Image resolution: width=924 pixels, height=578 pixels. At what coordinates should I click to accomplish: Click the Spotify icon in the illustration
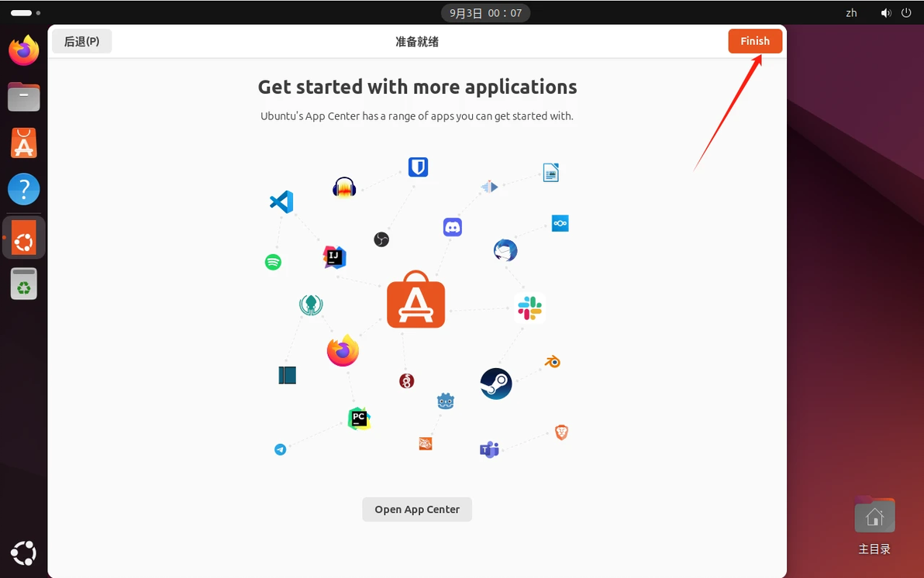(x=273, y=262)
